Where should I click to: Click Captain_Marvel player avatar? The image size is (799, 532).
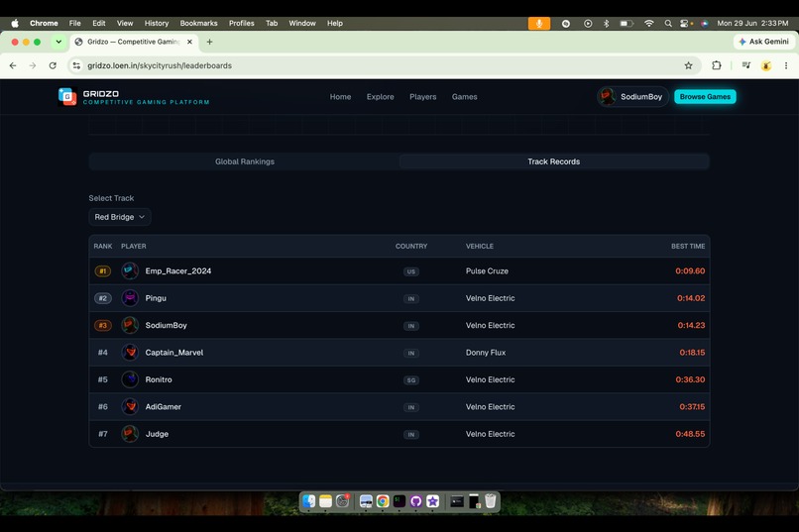pyautogui.click(x=130, y=353)
